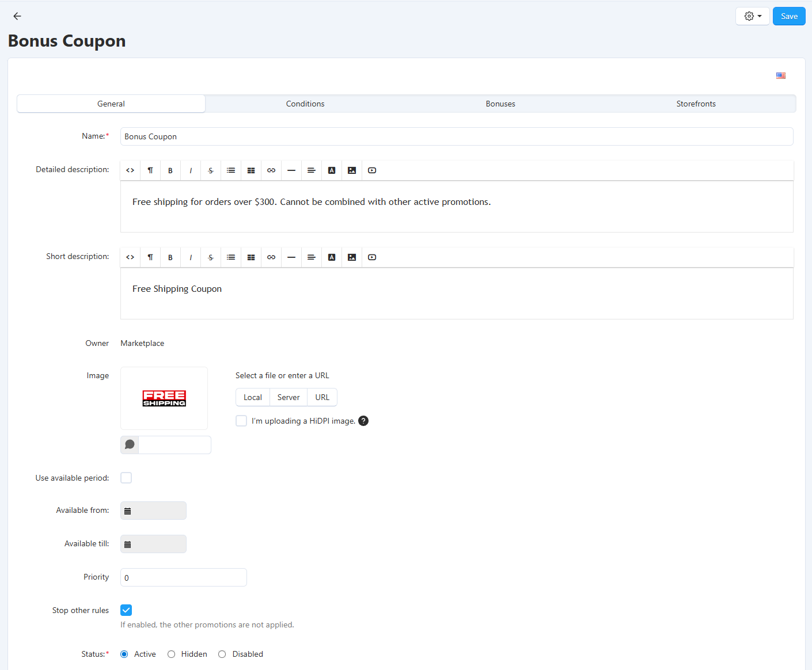Open text alignment in Short description toolbar
This screenshot has height=670, width=812.
pyautogui.click(x=312, y=257)
